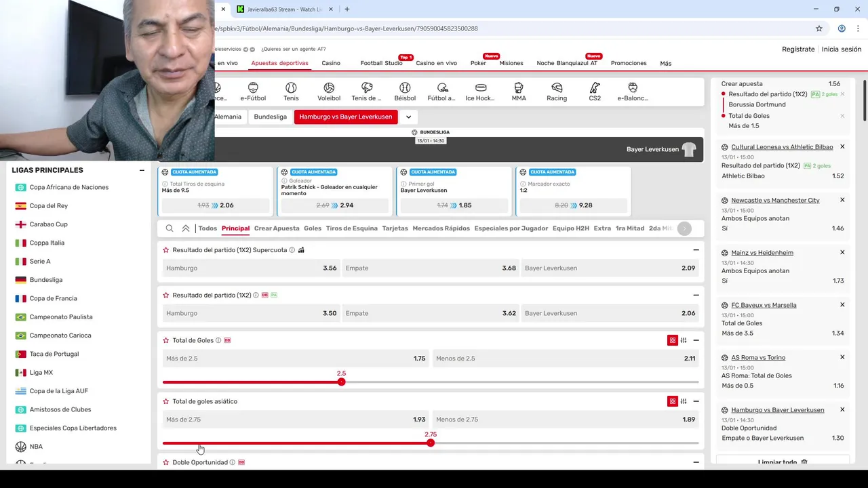Image resolution: width=868 pixels, height=488 pixels.
Task: Favorite the Total de goles asiático star
Action: click(x=166, y=401)
